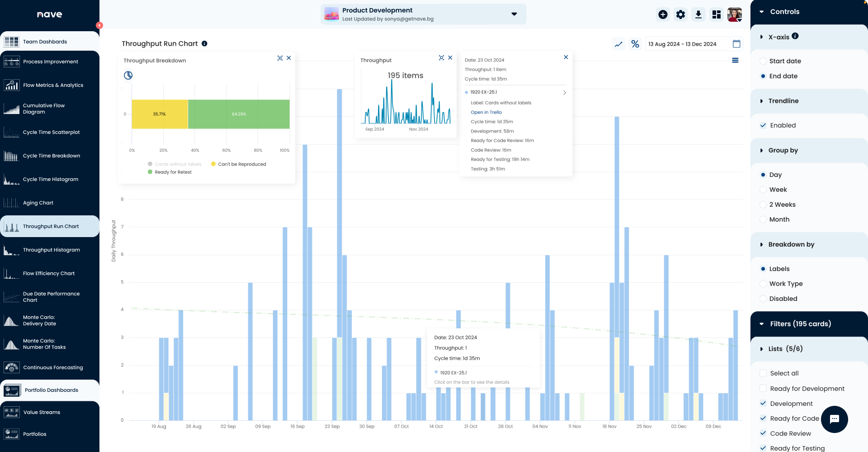Click the green Ready for Retest bar segment

[239, 114]
